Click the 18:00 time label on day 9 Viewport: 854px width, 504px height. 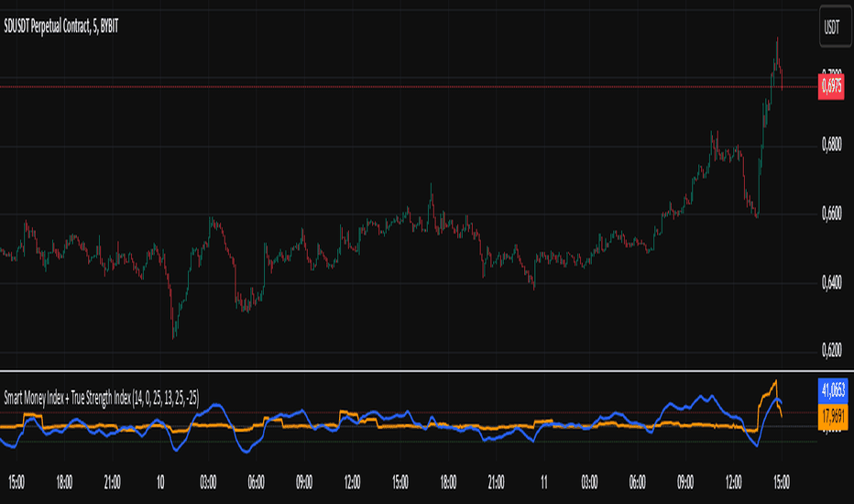click(64, 482)
